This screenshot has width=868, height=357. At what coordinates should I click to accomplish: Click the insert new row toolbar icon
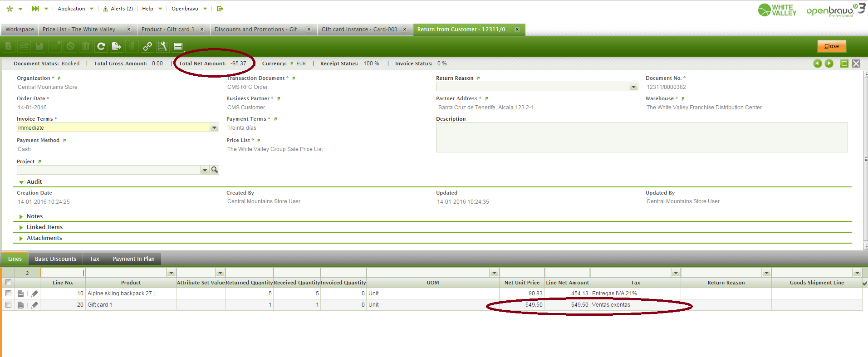point(24,46)
